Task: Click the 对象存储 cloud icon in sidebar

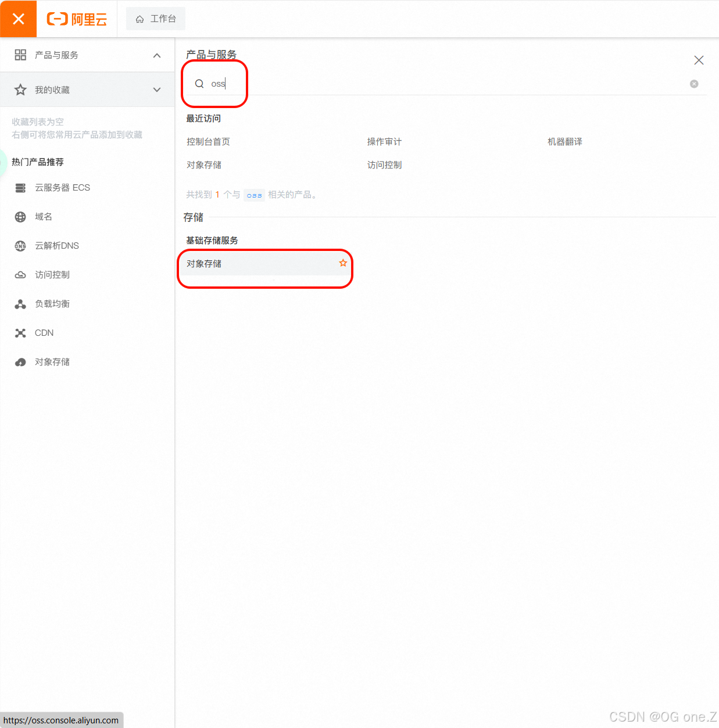Action: (x=20, y=362)
